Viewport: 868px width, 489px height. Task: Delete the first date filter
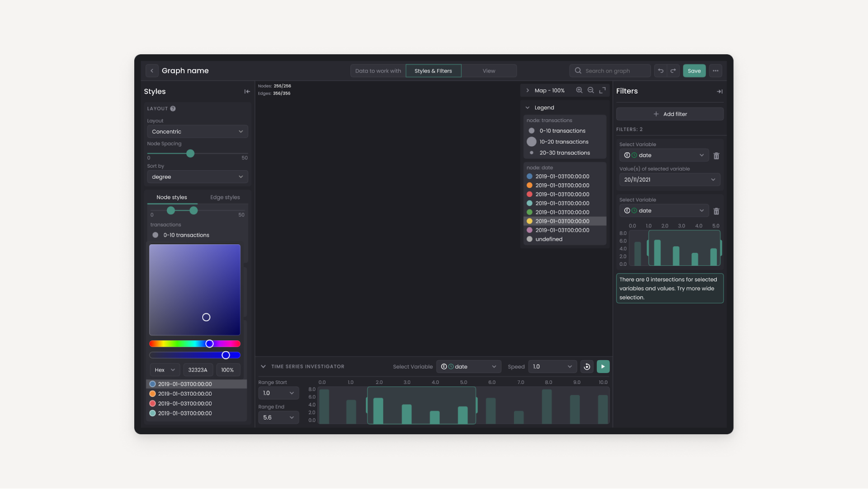(x=716, y=156)
